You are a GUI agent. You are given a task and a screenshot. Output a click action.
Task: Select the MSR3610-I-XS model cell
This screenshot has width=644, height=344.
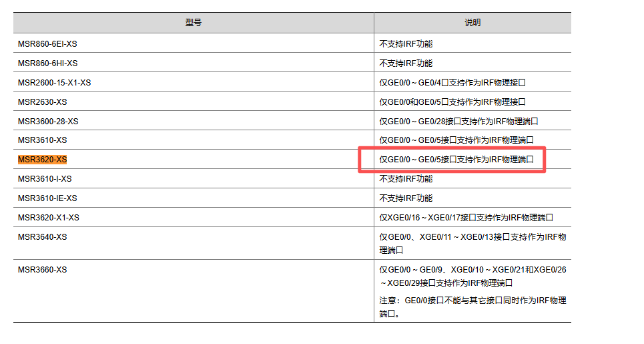194,178
